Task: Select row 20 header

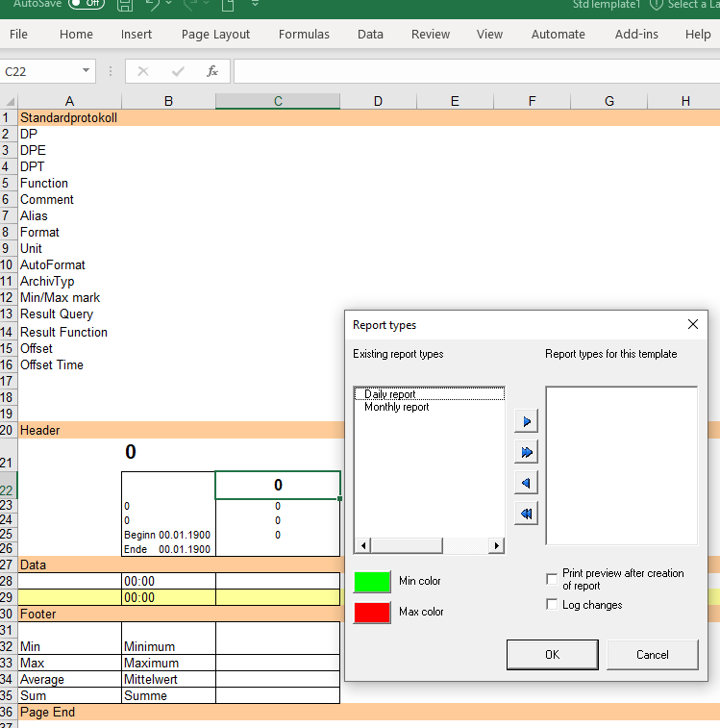Action: (x=9, y=430)
